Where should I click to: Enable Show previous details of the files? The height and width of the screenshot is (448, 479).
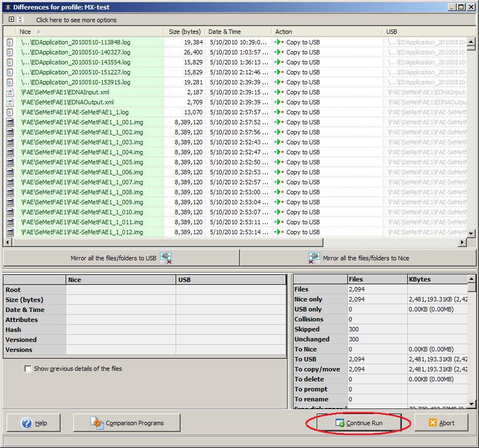click(x=28, y=369)
